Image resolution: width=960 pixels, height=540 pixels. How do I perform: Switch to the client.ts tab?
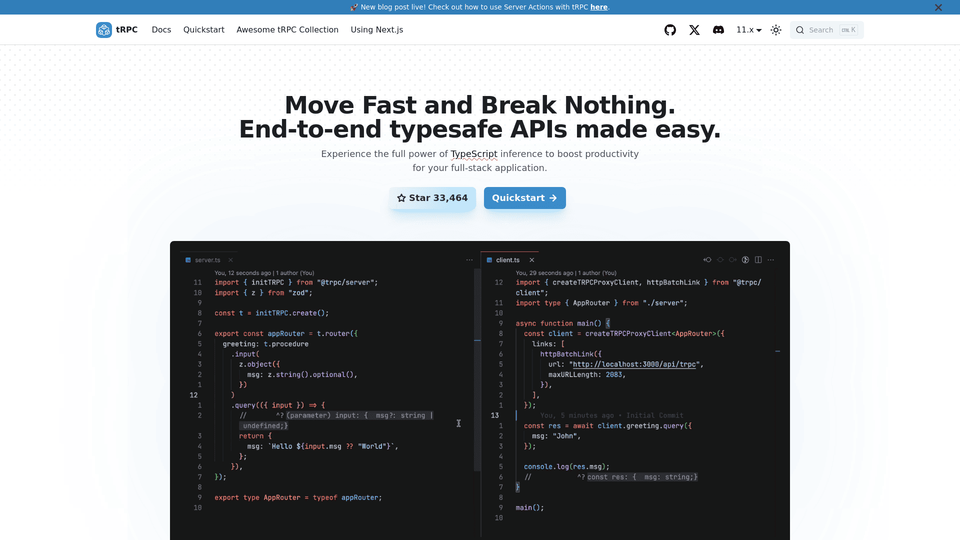coord(508,260)
